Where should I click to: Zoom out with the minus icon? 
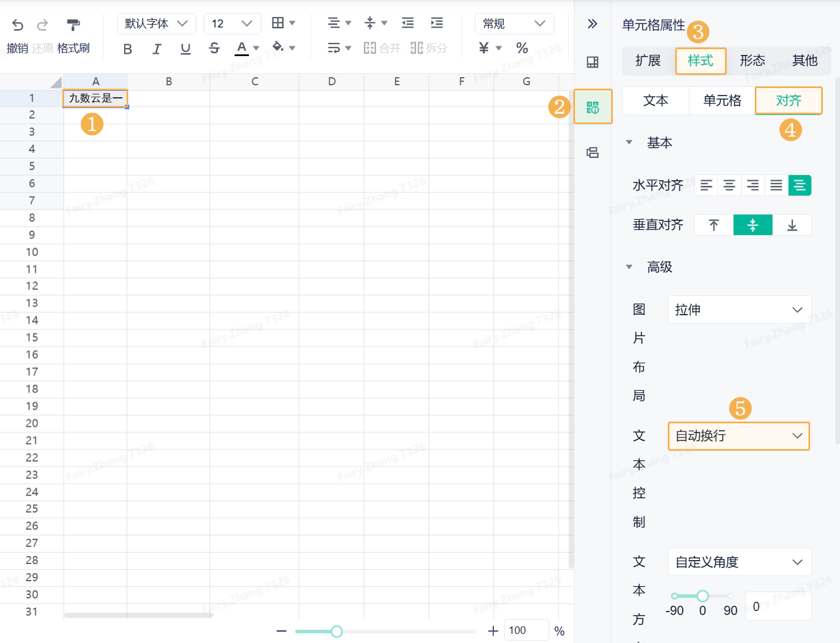[281, 631]
